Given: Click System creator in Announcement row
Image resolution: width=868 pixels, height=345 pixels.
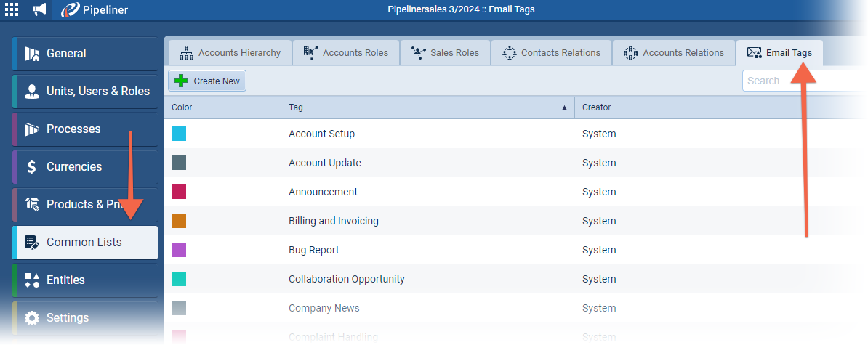Looking at the screenshot, I should point(599,192).
